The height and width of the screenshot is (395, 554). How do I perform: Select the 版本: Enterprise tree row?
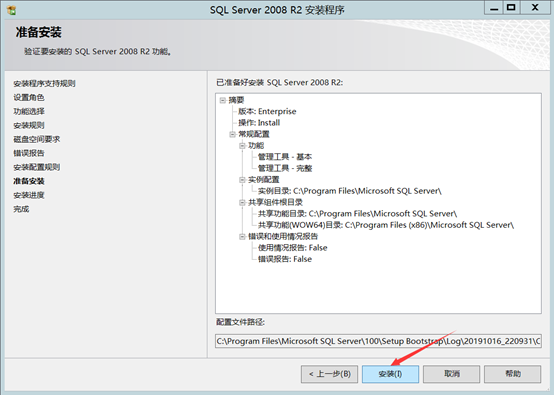[267, 112]
